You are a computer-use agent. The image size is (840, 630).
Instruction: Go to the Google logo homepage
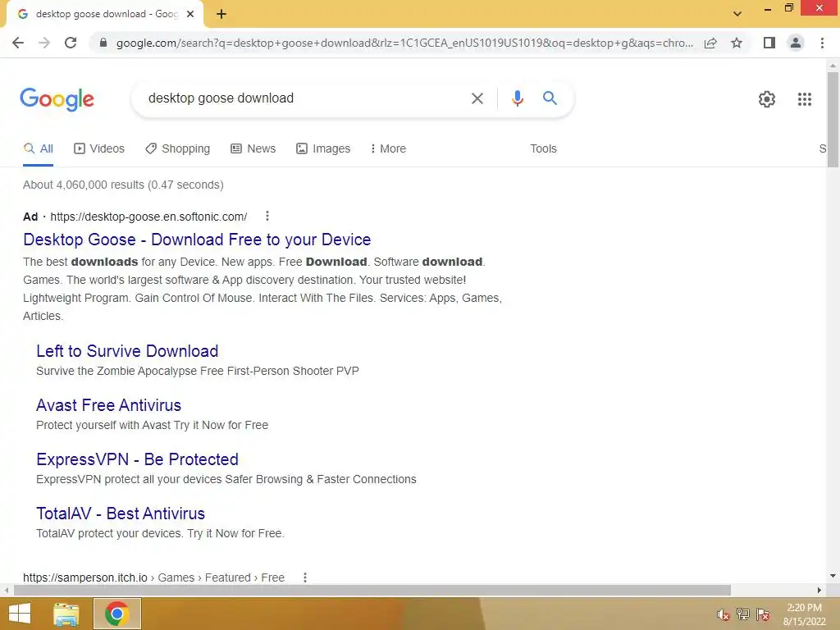[x=57, y=99]
